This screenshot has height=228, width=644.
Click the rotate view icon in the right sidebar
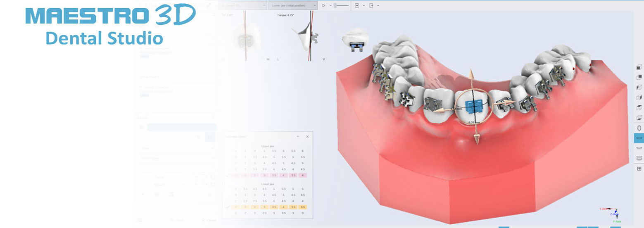tap(639, 128)
